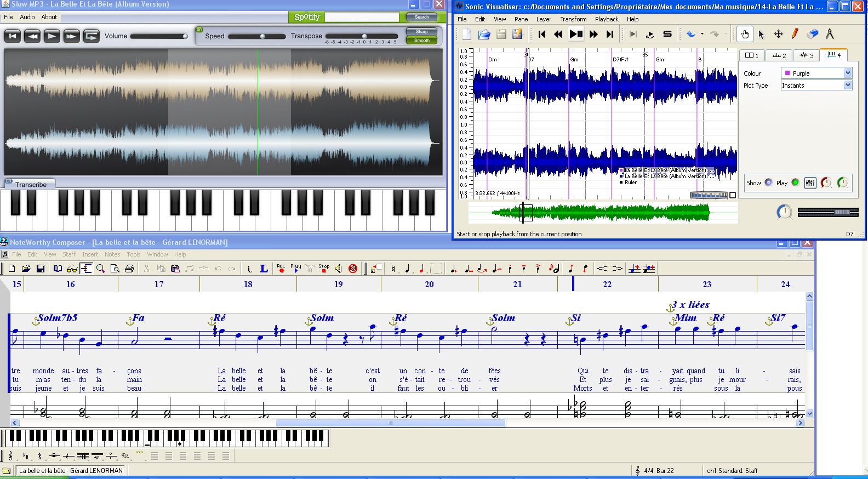Click NoteWorthy score horizontal scrollbar thumb
Screen dimensions: 868x479
coord(391,423)
